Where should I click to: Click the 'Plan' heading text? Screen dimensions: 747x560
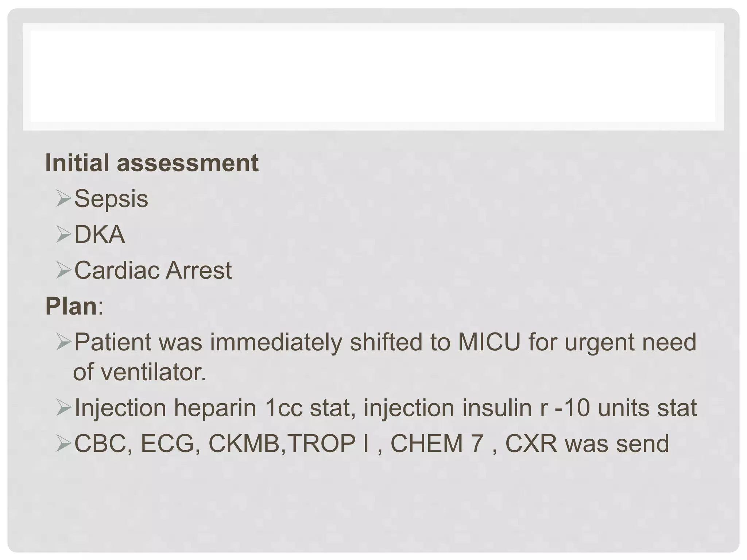coord(71,306)
